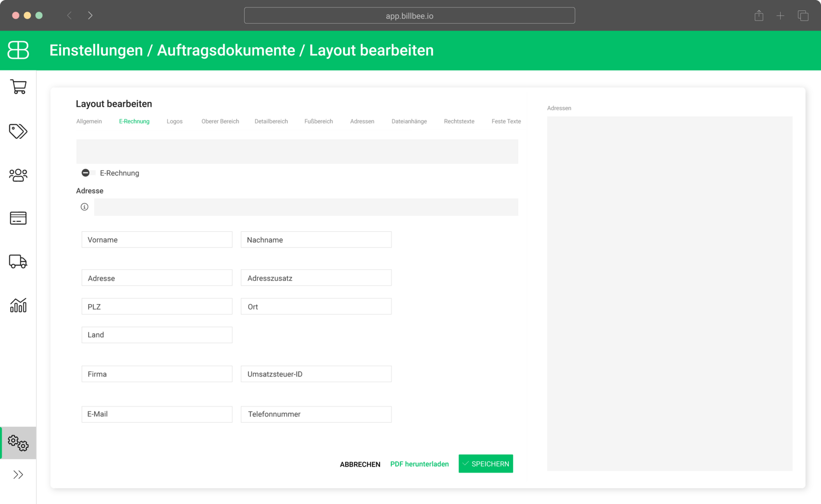Click the Billbee logo icon

[18, 50]
